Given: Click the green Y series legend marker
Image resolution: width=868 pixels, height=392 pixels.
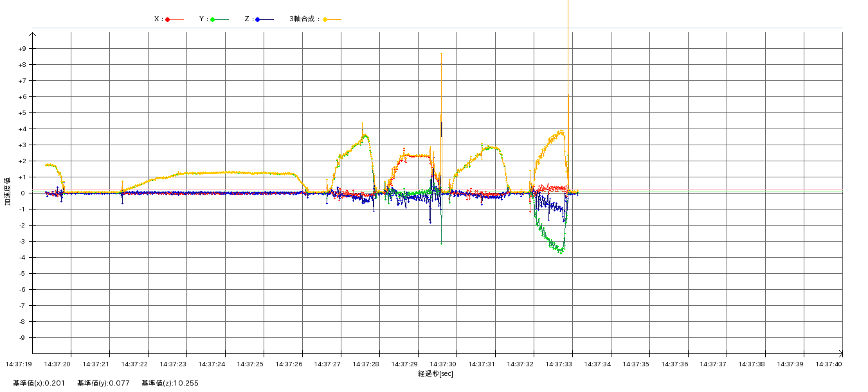Looking at the screenshot, I should click(213, 19).
